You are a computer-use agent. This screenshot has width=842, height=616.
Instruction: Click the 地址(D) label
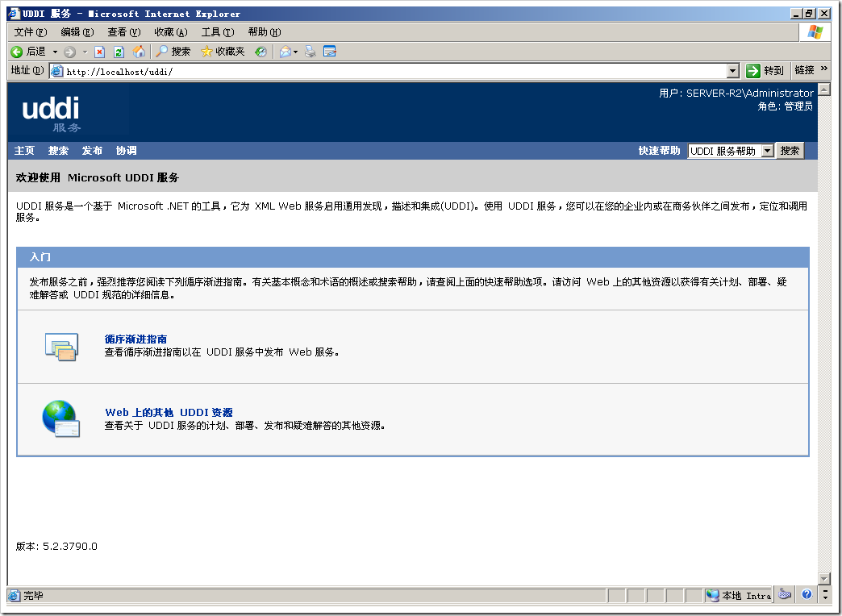point(27,70)
